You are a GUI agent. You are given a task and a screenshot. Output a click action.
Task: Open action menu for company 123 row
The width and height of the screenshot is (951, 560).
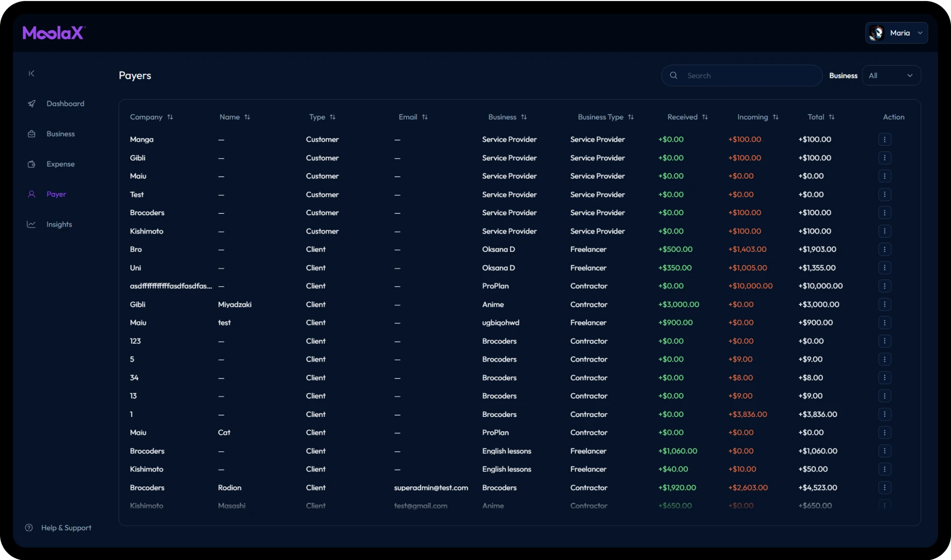(x=885, y=341)
